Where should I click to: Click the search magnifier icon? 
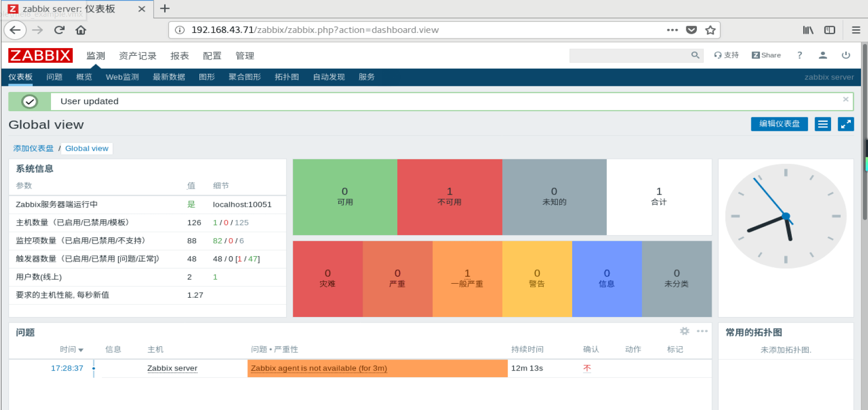(x=695, y=55)
